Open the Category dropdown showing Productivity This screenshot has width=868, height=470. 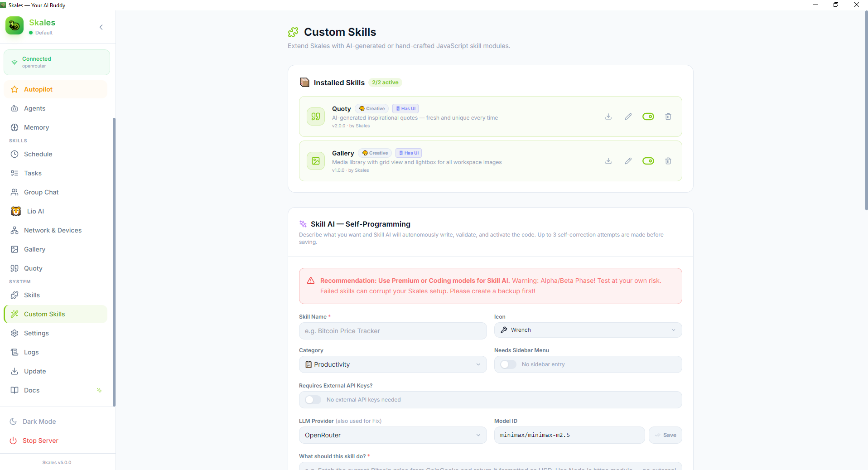393,364
